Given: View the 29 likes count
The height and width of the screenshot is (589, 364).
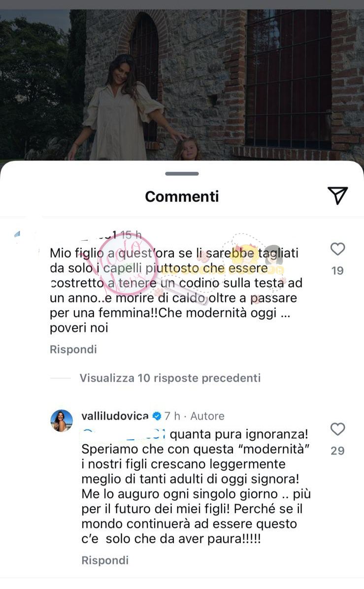Looking at the screenshot, I should (337, 451).
